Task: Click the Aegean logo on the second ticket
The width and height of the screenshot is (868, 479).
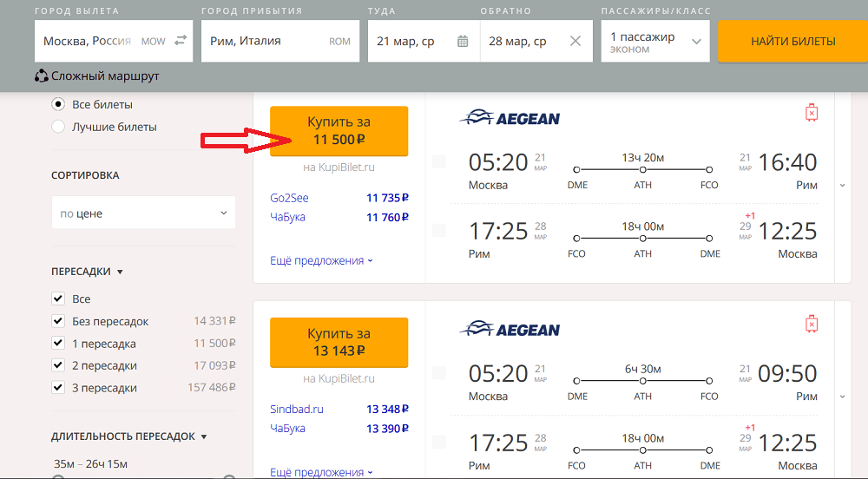Action: coord(510,329)
